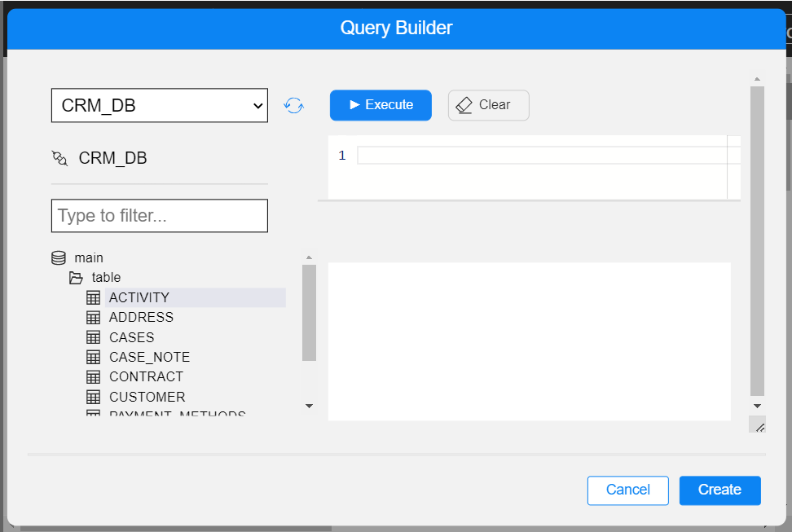Click the ADDRESS table grid icon

coord(94,317)
